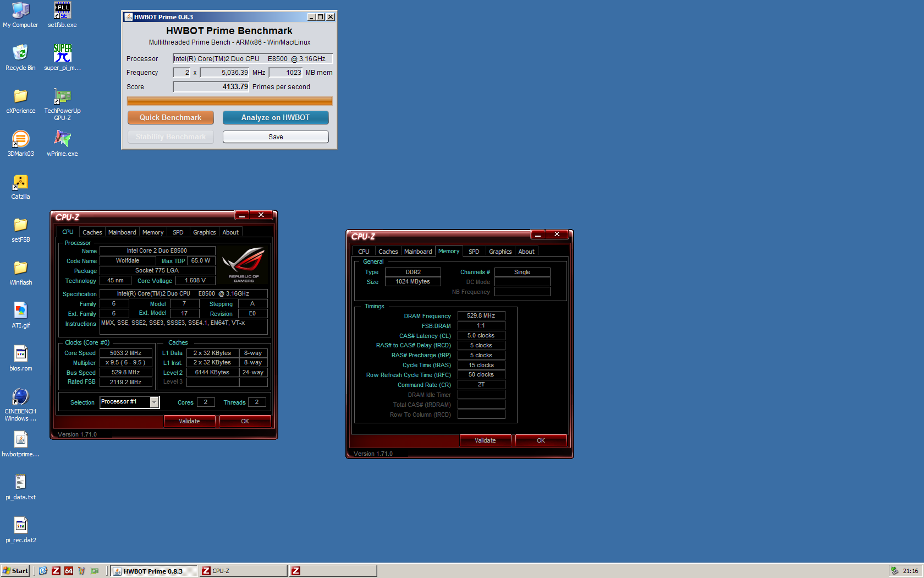Click the MHz frequency field in HWBOT
This screenshot has height=578, width=924.
tap(225, 73)
